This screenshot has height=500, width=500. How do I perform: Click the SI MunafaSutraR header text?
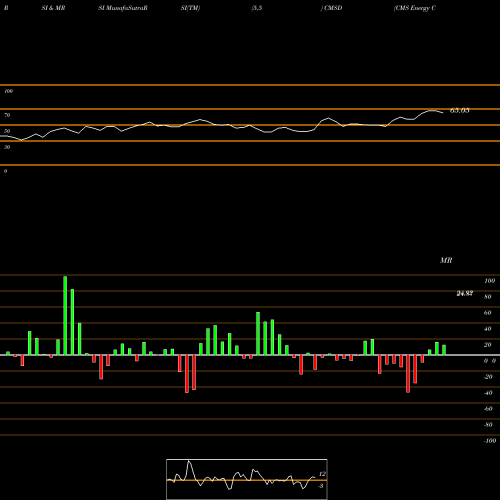click(x=123, y=8)
